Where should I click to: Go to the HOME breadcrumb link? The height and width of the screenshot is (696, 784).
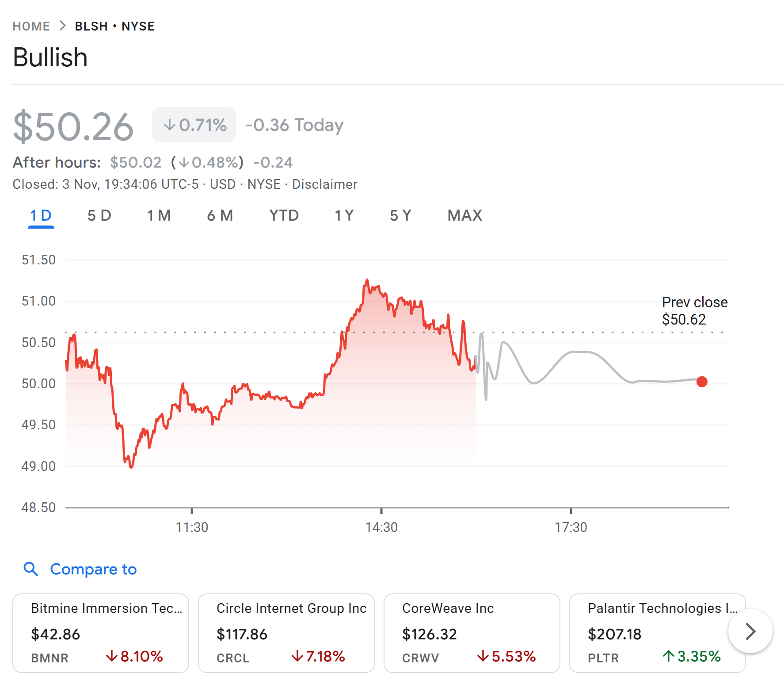(31, 27)
